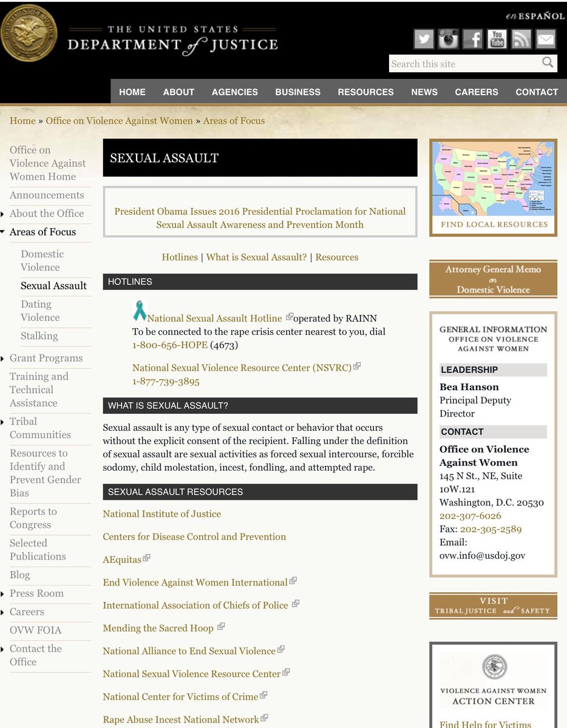Open the CAREERS menu item
Image resolution: width=567 pixels, height=728 pixels.
pyautogui.click(x=477, y=92)
